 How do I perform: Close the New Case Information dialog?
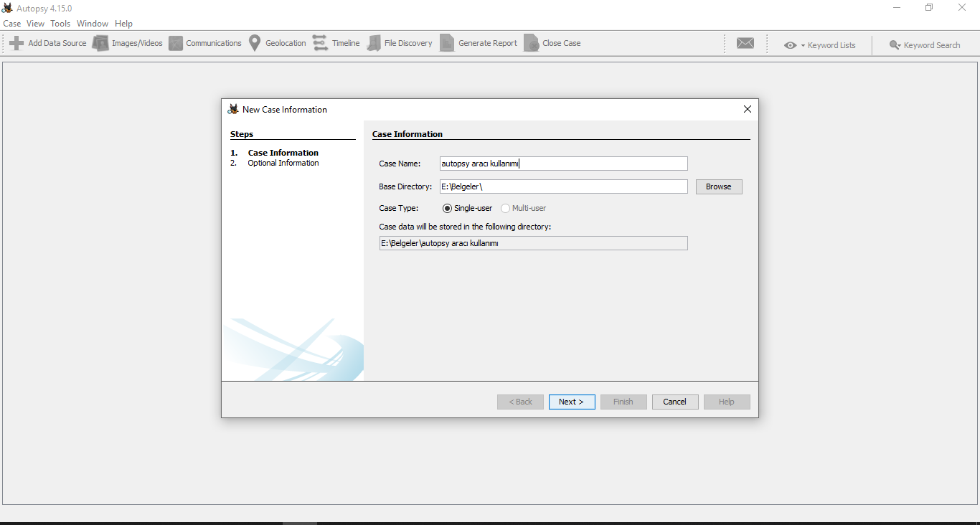pos(748,109)
